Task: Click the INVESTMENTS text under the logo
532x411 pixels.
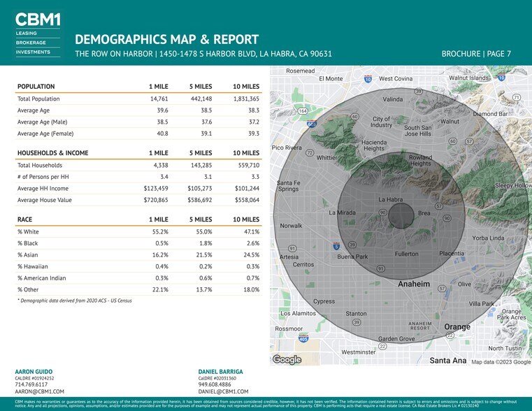Action: (33, 52)
